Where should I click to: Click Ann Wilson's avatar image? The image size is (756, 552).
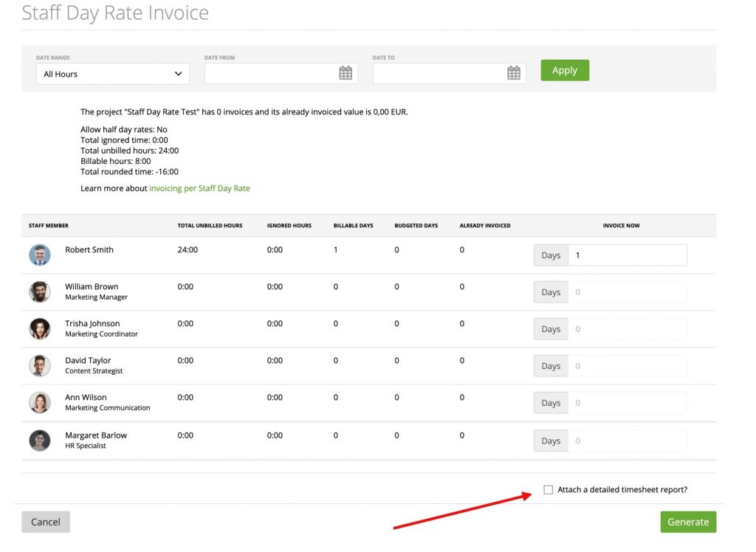tap(39, 402)
